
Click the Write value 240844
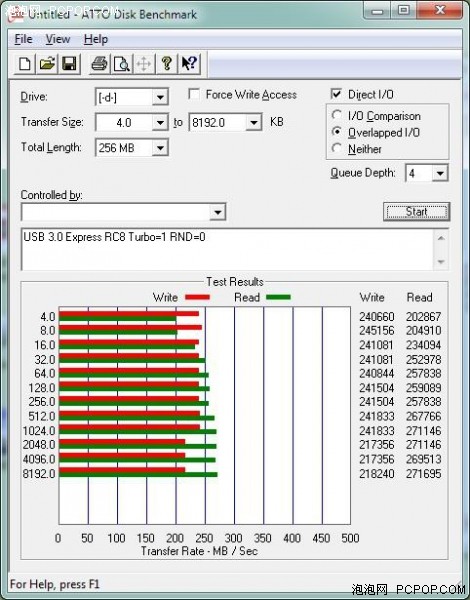tap(377, 373)
